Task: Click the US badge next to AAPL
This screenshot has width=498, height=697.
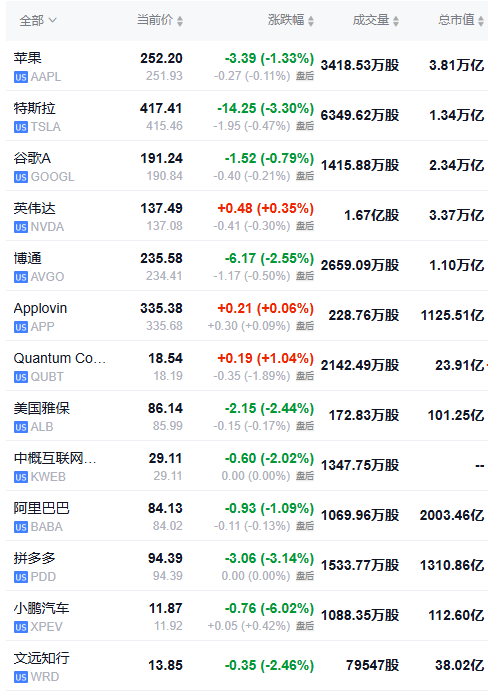Action: (20, 77)
